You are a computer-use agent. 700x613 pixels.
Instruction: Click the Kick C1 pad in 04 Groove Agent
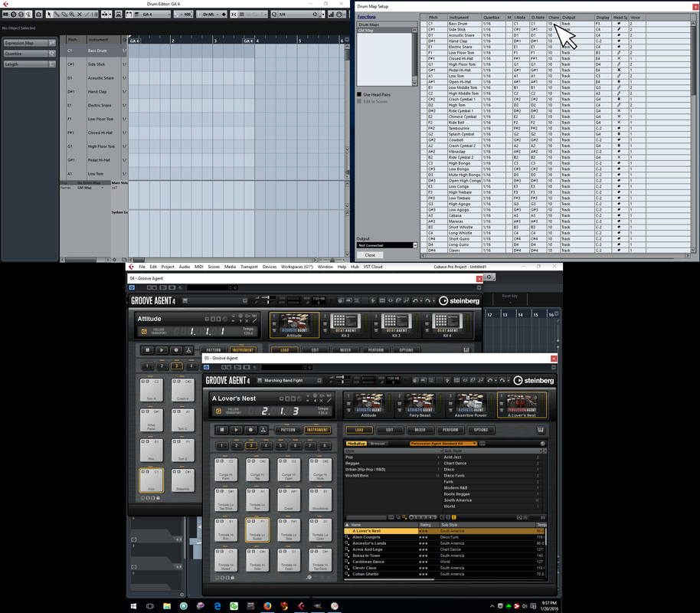[152, 480]
